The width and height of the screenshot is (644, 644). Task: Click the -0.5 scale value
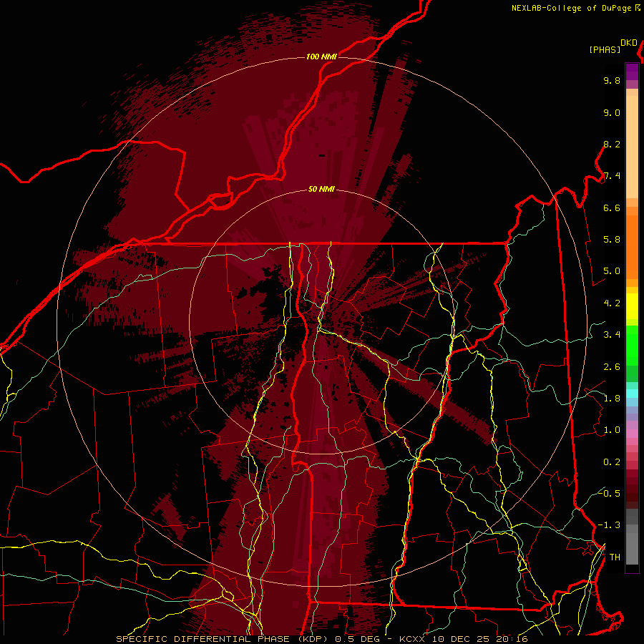[609, 494]
